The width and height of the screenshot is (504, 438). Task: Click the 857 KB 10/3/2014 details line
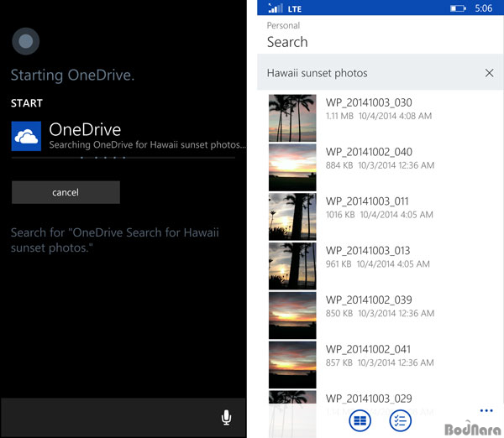coord(380,362)
